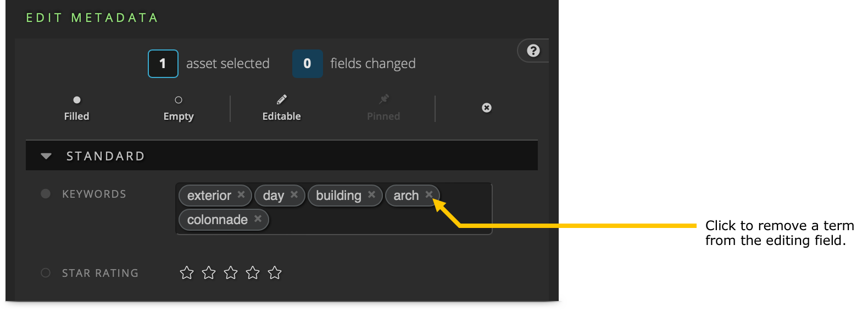Toggle the Keywords field status dot
This screenshot has height=312, width=868.
point(46,194)
